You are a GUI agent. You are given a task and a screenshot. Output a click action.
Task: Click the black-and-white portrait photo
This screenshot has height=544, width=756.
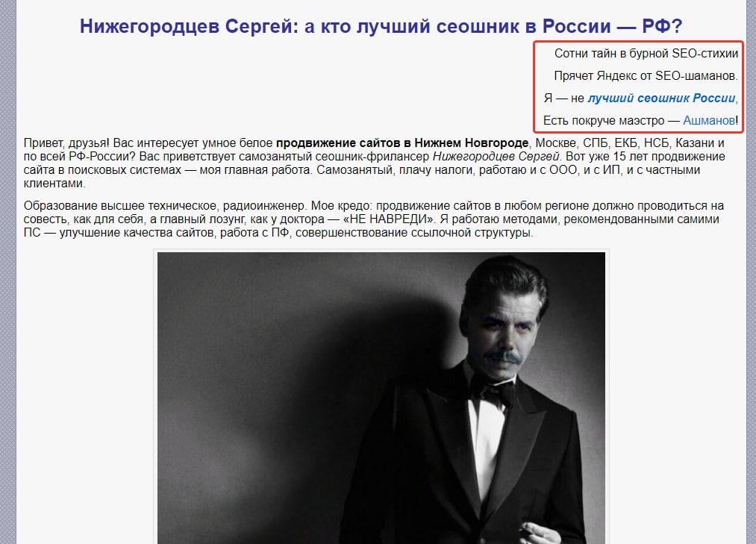click(381, 398)
